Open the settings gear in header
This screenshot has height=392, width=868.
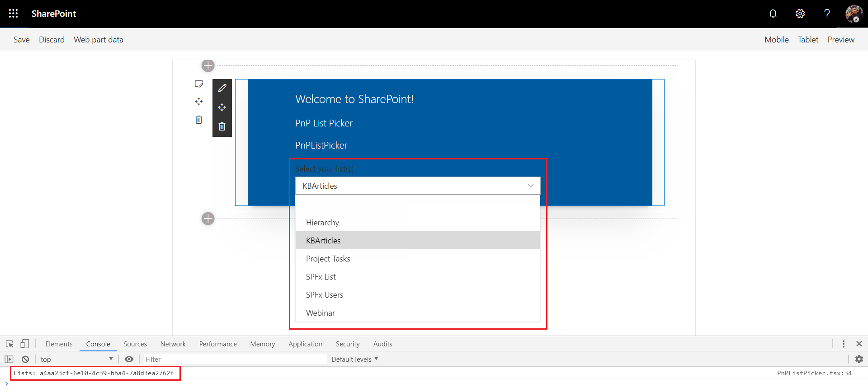[800, 14]
